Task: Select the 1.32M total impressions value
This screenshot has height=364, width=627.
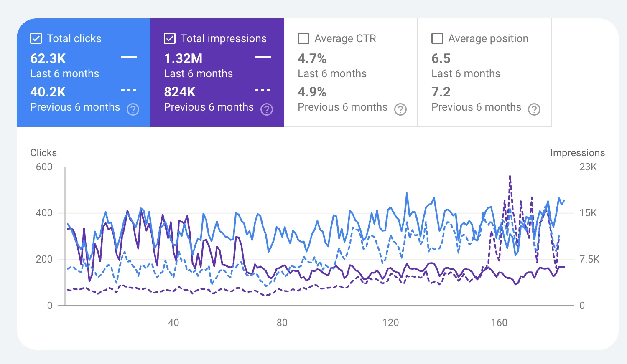Action: pyautogui.click(x=183, y=58)
